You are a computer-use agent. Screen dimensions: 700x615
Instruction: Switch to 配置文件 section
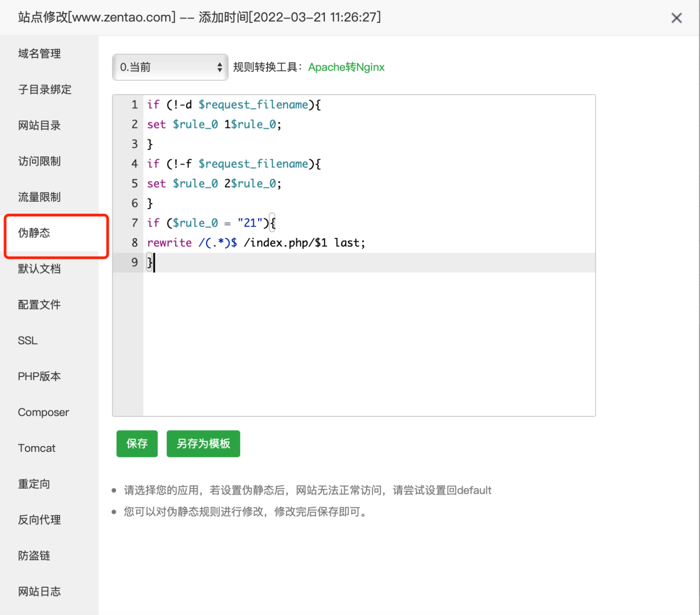(x=39, y=305)
